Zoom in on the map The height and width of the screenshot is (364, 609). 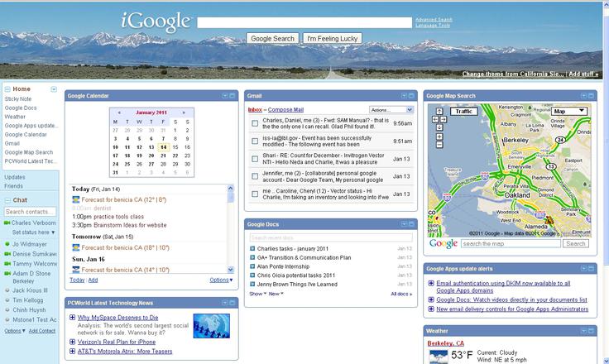pos(439,136)
